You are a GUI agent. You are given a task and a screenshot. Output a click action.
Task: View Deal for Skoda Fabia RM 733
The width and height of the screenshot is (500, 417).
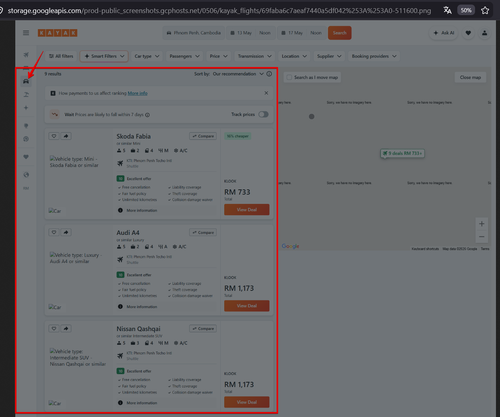(247, 210)
